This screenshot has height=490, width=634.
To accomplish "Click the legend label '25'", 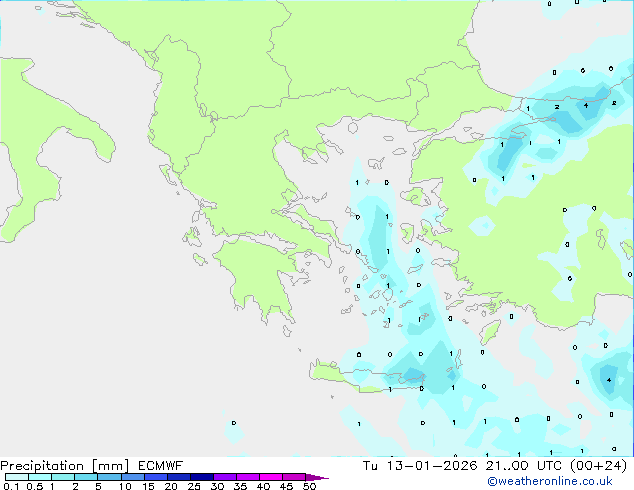I will click(194, 486).
